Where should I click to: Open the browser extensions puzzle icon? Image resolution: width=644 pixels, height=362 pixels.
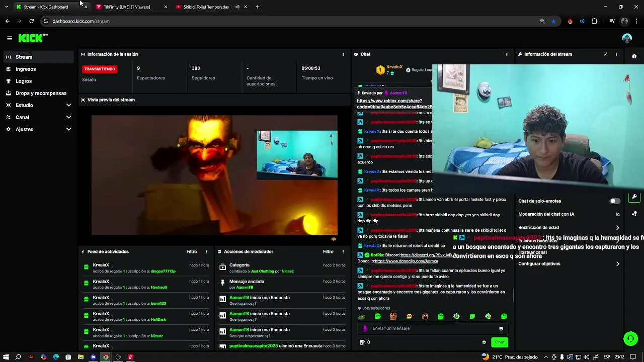(595, 21)
